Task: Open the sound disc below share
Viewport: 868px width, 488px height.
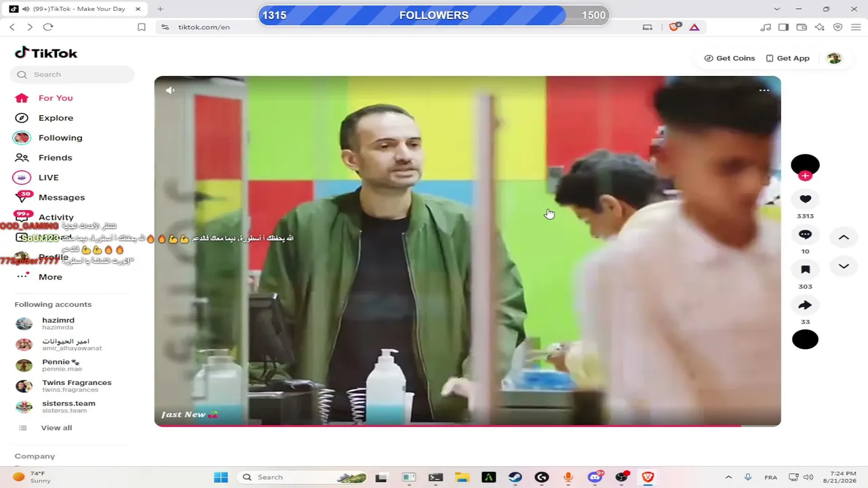Action: (805, 340)
